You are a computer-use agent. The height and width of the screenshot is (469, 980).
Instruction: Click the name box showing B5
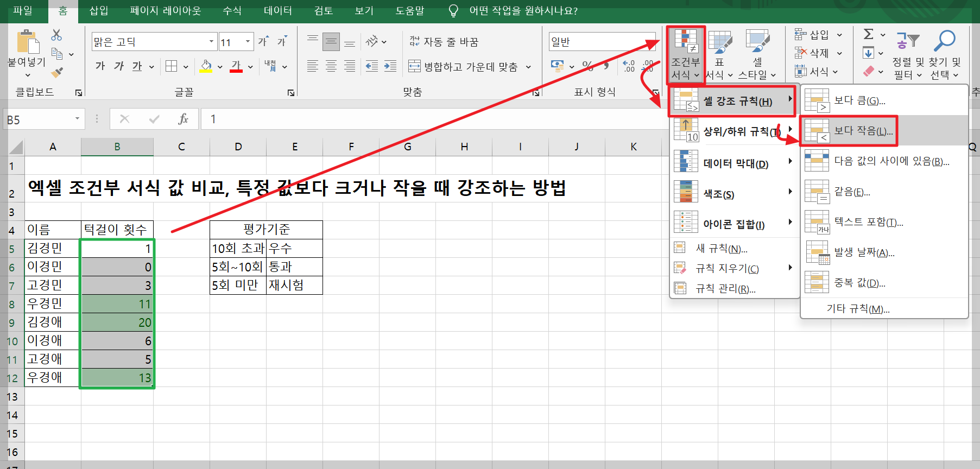click(44, 119)
